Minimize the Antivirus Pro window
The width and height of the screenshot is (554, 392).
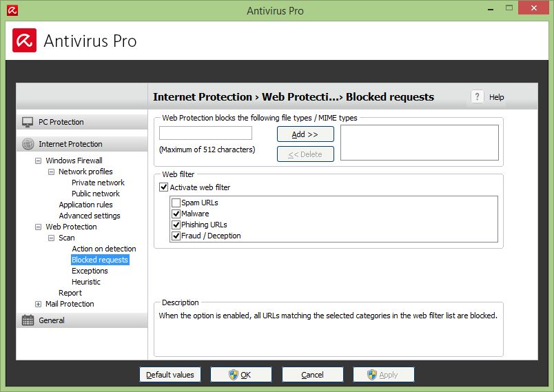pos(491,9)
